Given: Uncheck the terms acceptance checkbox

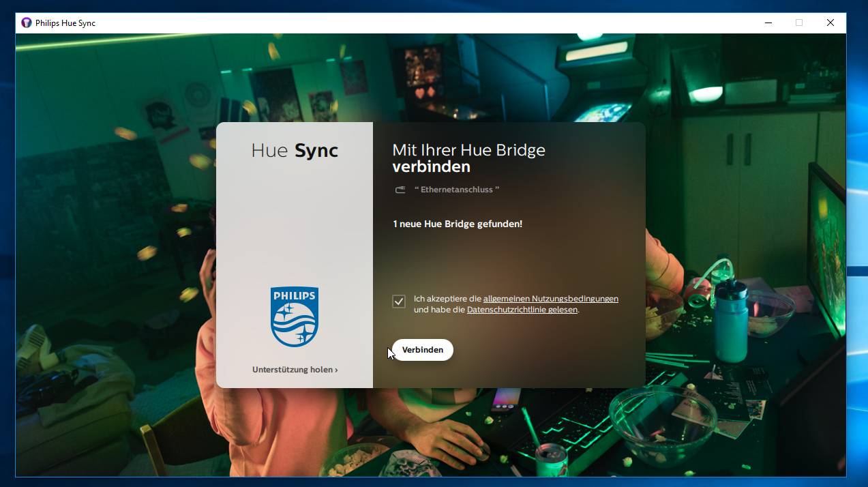Looking at the screenshot, I should pos(399,301).
